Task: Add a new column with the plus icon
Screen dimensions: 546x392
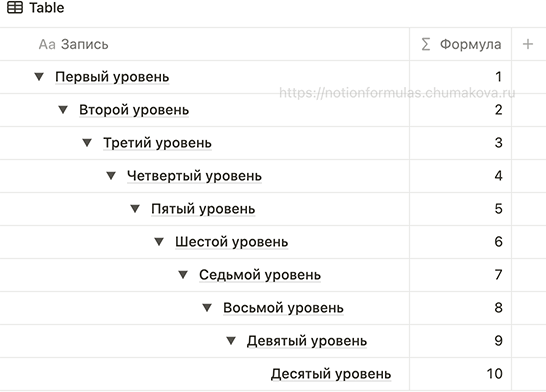Action: (x=528, y=44)
